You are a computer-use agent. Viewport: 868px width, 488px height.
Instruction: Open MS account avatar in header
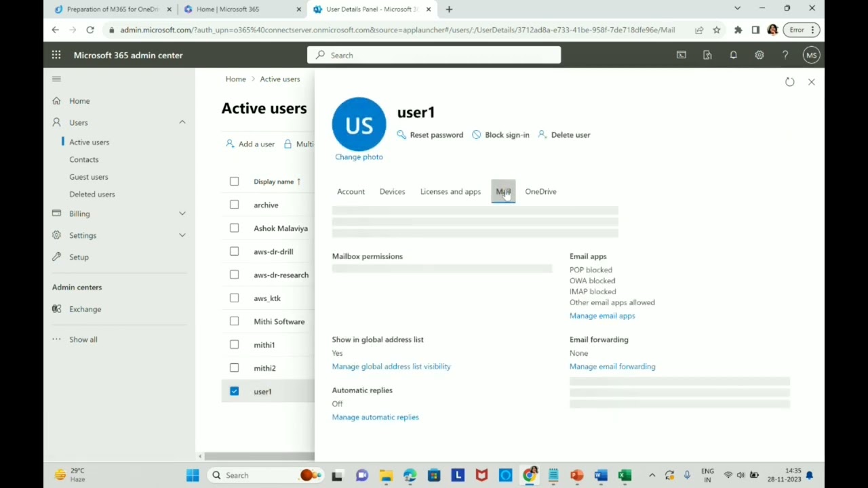coord(811,55)
